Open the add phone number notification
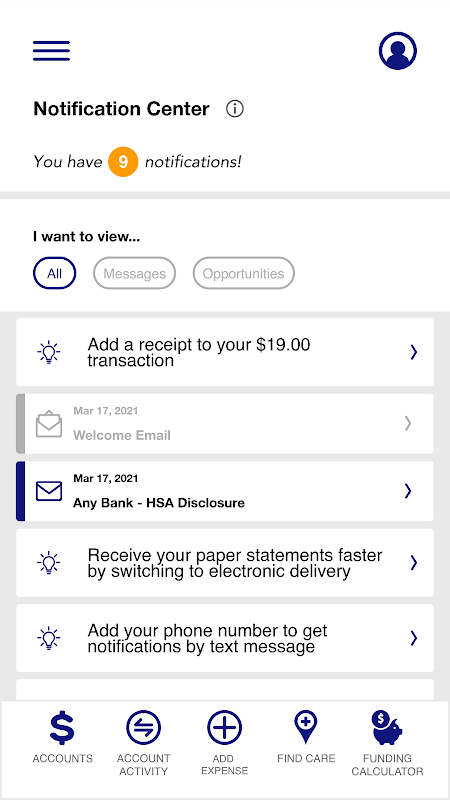The height and width of the screenshot is (800, 450). [225, 638]
